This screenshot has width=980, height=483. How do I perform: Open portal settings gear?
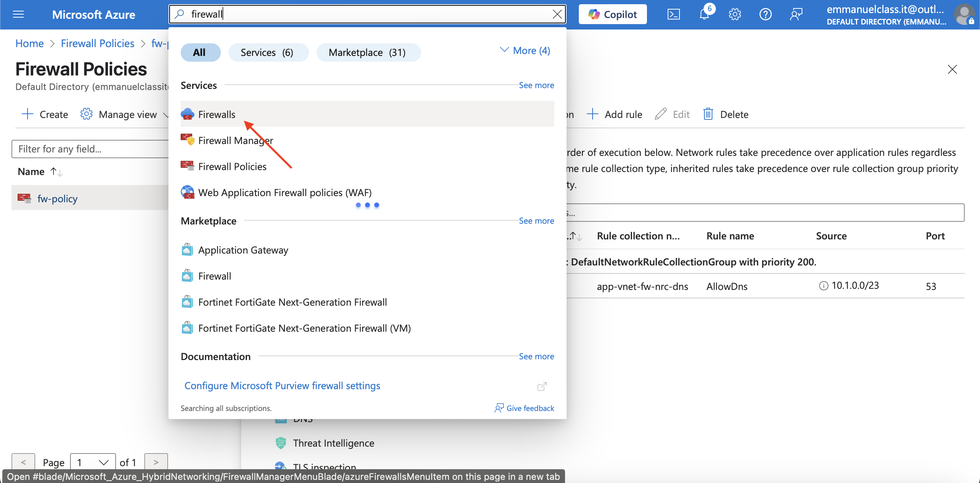pyautogui.click(x=735, y=15)
